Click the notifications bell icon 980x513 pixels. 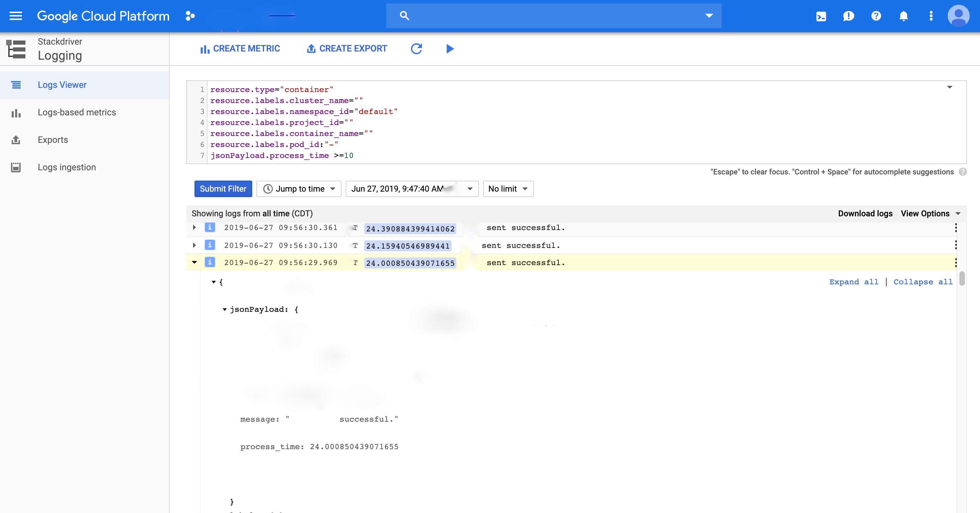[x=903, y=16]
